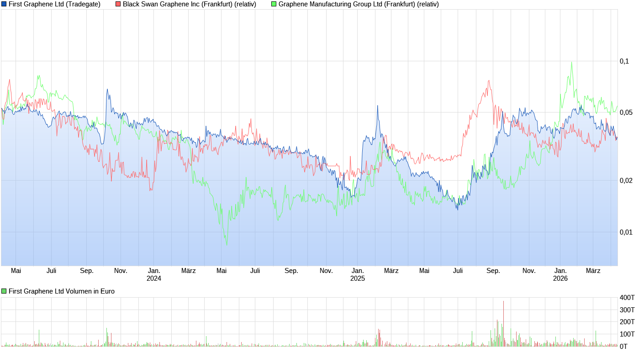Screen dimensions: 644x353
Task: Click the green volume legend square
Action: coord(3,291)
